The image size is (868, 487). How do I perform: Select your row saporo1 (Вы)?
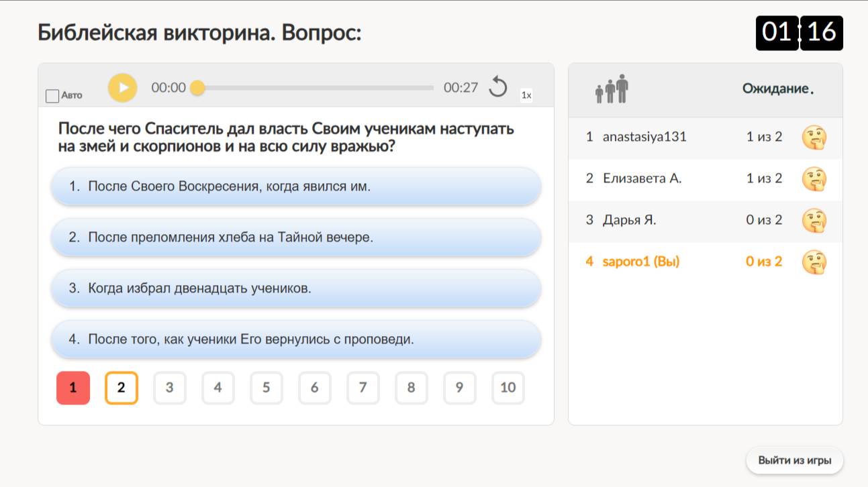coord(706,262)
